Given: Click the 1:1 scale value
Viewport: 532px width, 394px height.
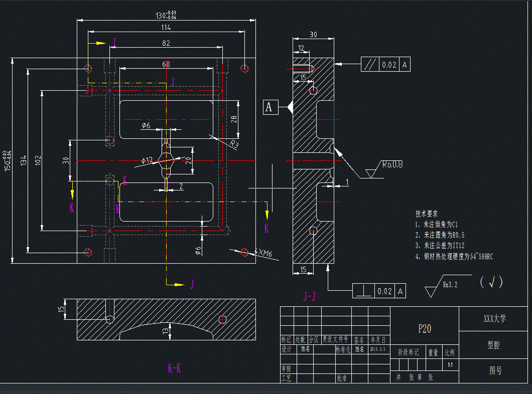Looking at the screenshot, I should [450, 365].
